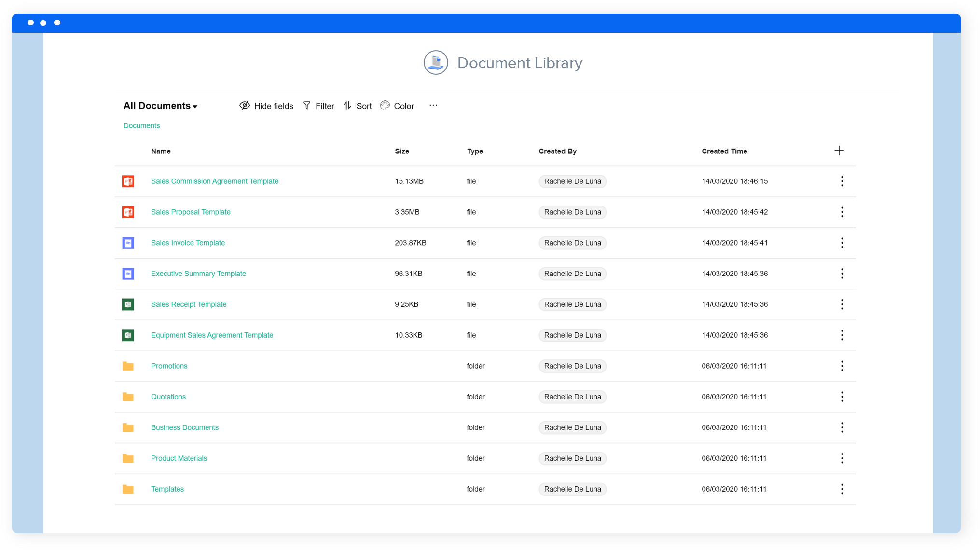
Task: Click PowerPoint icon of Sales Commission Agreement Template
Action: pos(128,181)
